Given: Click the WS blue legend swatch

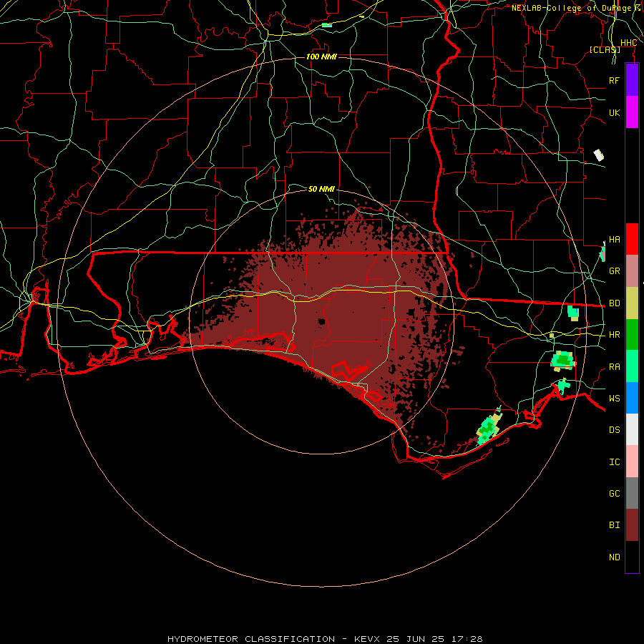Looking at the screenshot, I should [632, 398].
